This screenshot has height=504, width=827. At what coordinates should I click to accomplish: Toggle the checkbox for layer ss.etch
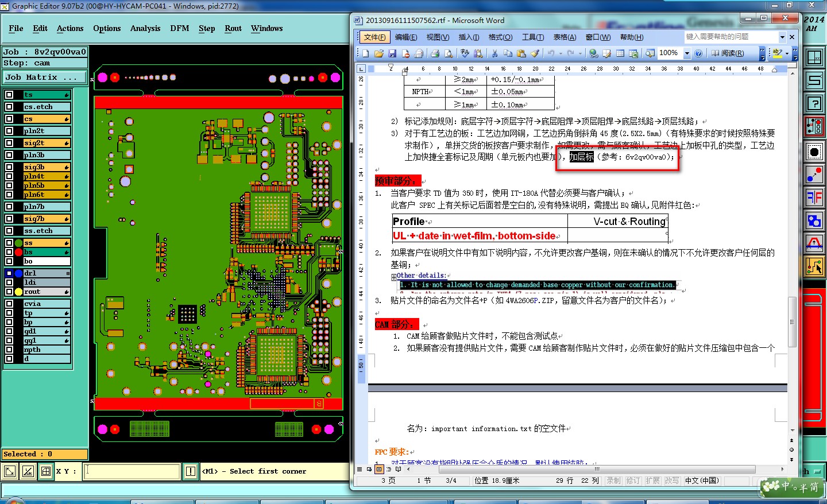point(9,231)
